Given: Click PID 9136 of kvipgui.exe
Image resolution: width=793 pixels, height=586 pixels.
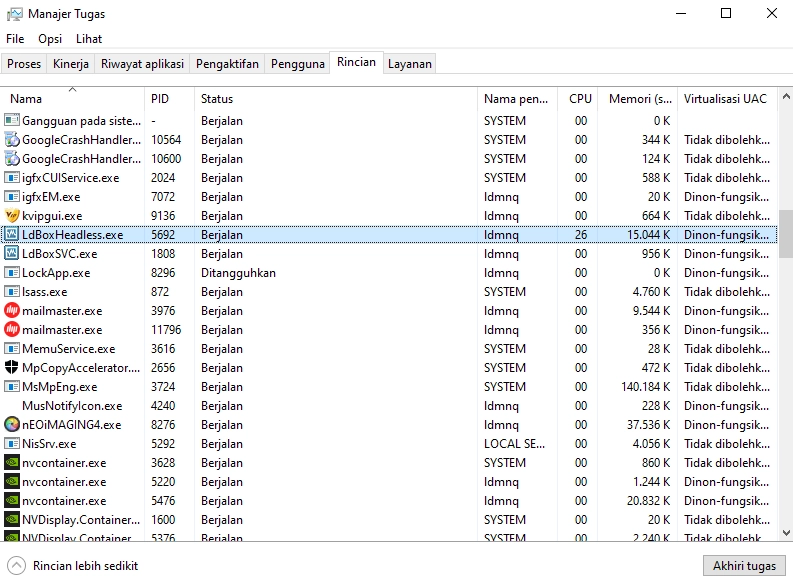Looking at the screenshot, I should tap(163, 216).
